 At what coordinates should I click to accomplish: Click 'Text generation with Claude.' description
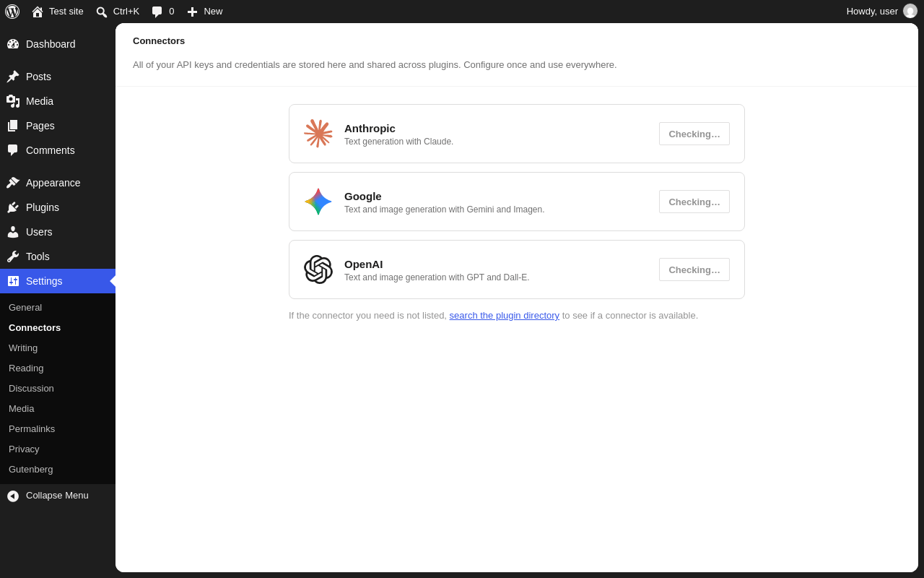[x=399, y=142]
